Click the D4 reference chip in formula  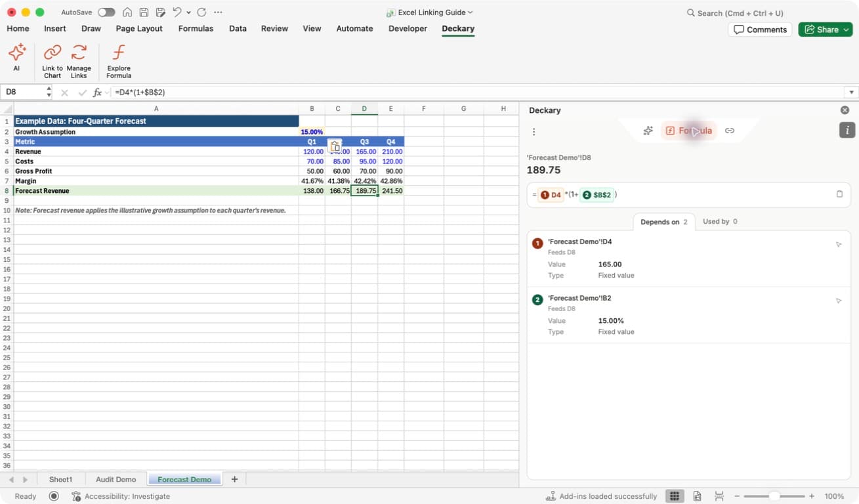551,195
